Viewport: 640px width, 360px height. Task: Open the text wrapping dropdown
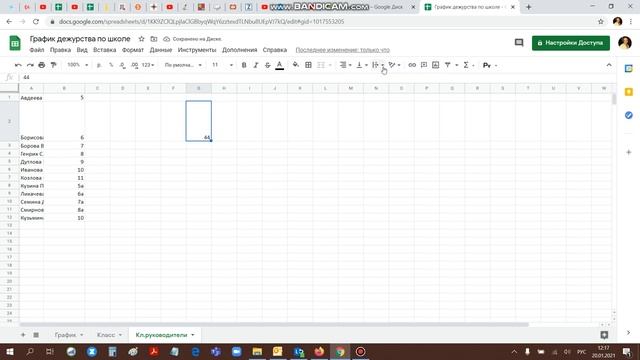[378, 65]
